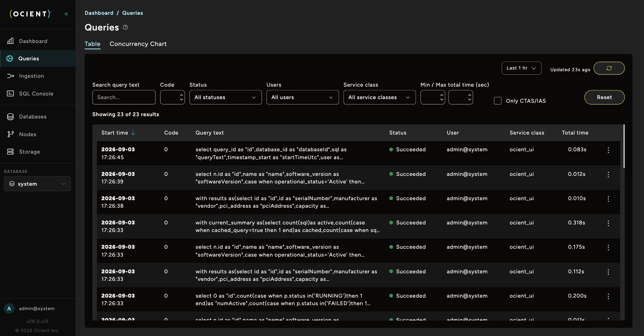Collapse the sidebar with the double-chevron icon
This screenshot has height=336, width=644.
(x=66, y=14)
